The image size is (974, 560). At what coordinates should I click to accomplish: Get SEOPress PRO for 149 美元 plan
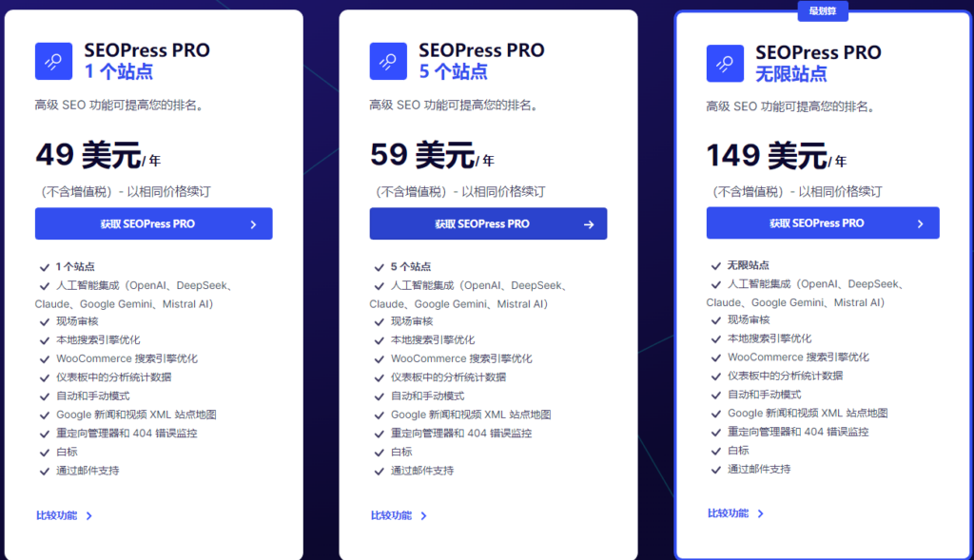pos(823,222)
